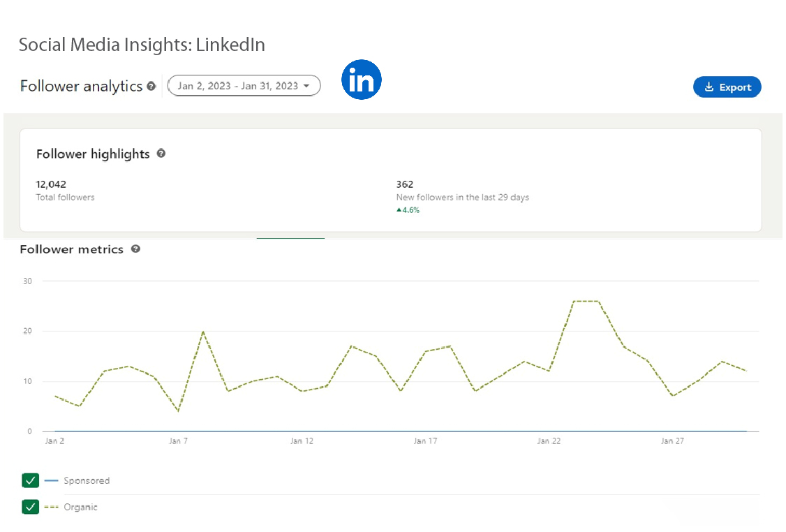Click the '0' y-axis label

(x=29, y=431)
